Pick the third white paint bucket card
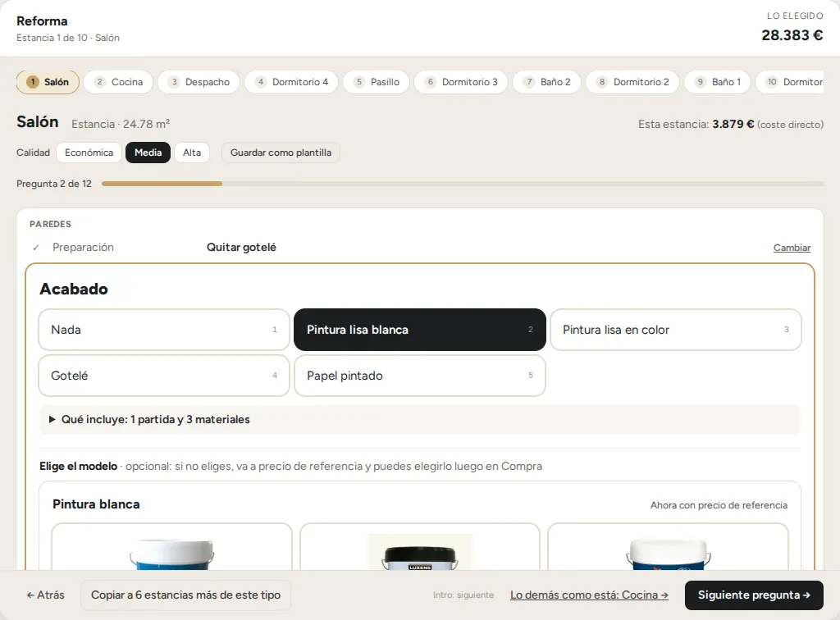Screen dimensions: 840x620 click(x=668, y=547)
